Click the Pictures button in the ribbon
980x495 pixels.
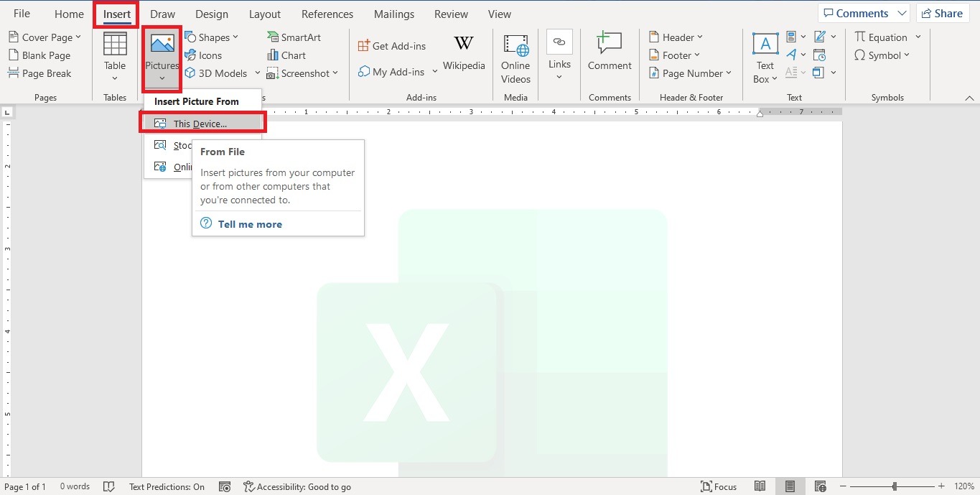pyautogui.click(x=162, y=57)
